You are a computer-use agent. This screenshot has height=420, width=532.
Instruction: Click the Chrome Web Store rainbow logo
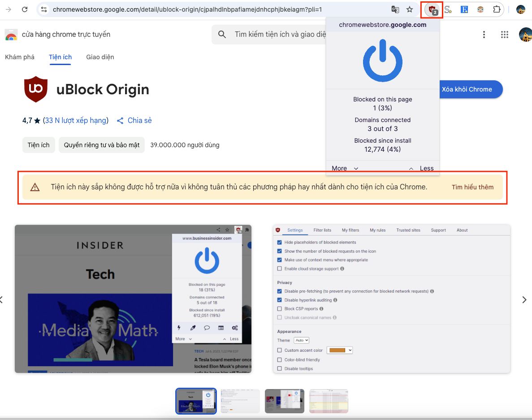pos(11,35)
